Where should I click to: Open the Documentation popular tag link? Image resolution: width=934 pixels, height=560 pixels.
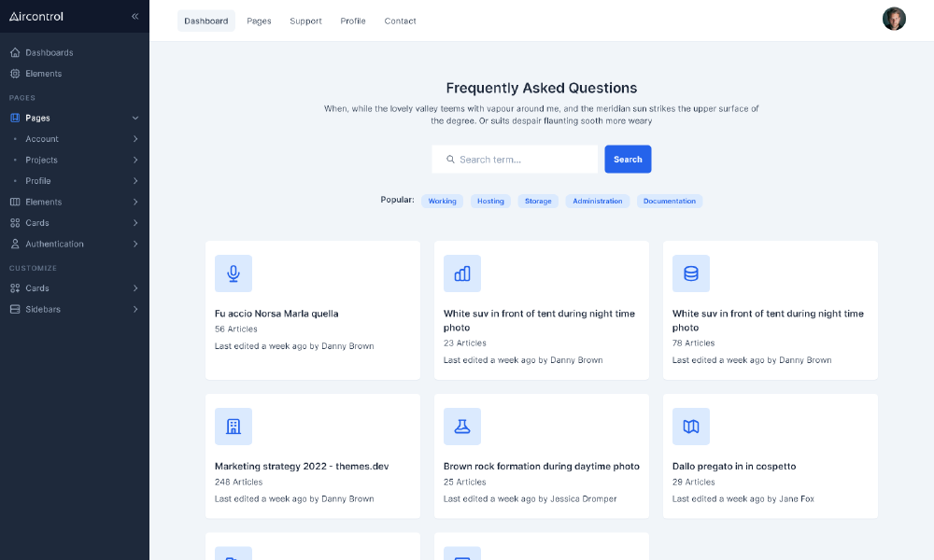(x=669, y=201)
